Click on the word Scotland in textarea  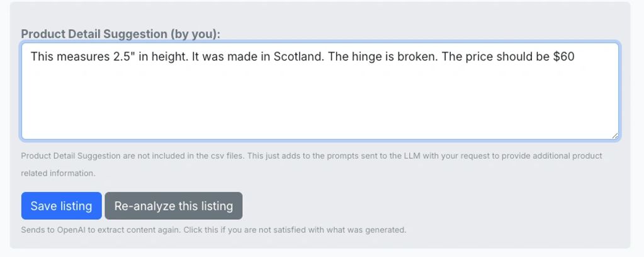(x=297, y=56)
